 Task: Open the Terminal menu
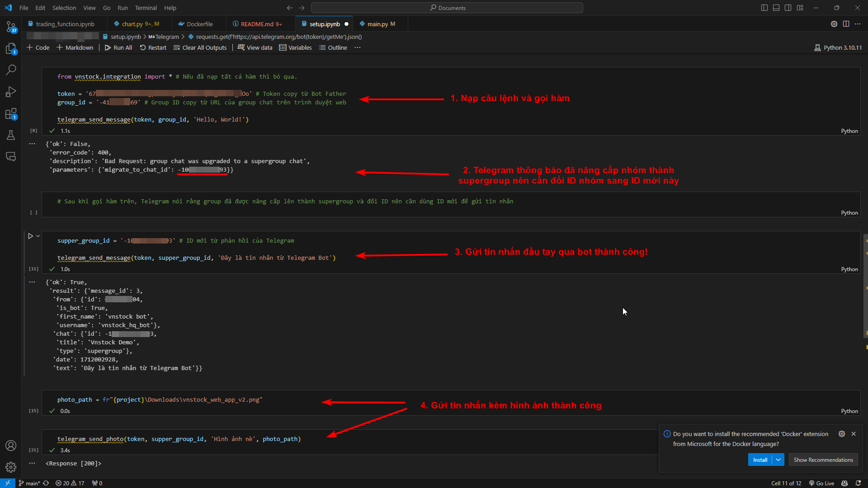[146, 8]
